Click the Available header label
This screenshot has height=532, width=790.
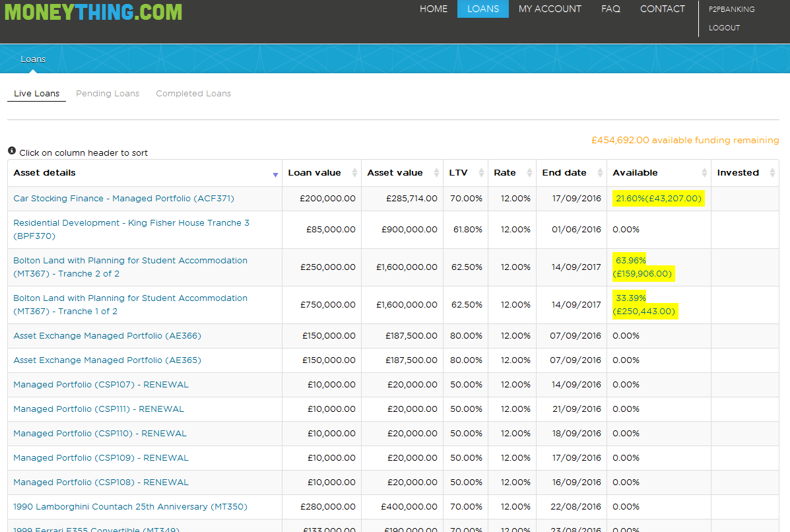pos(635,173)
